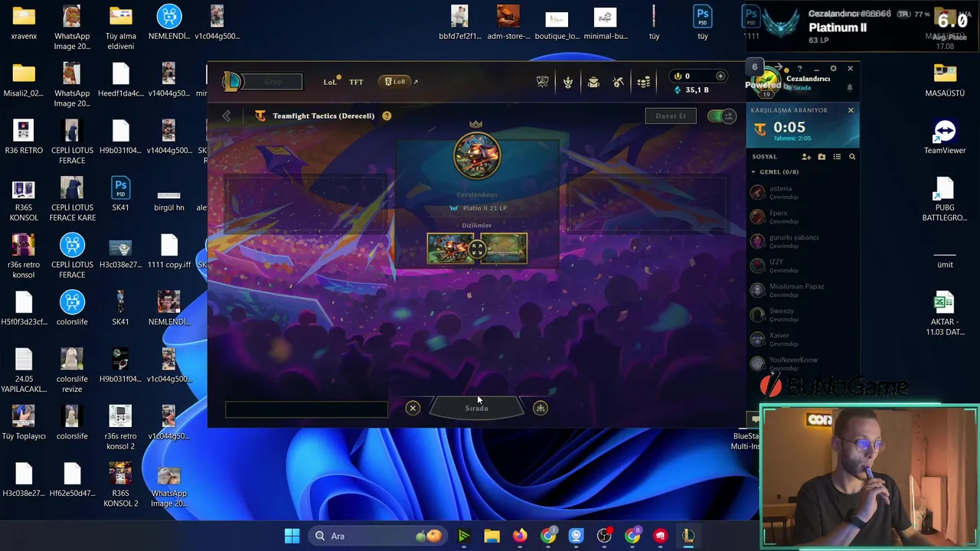Click the summoner avatar in lobby
Image resolution: width=980 pixels, height=551 pixels.
(477, 155)
